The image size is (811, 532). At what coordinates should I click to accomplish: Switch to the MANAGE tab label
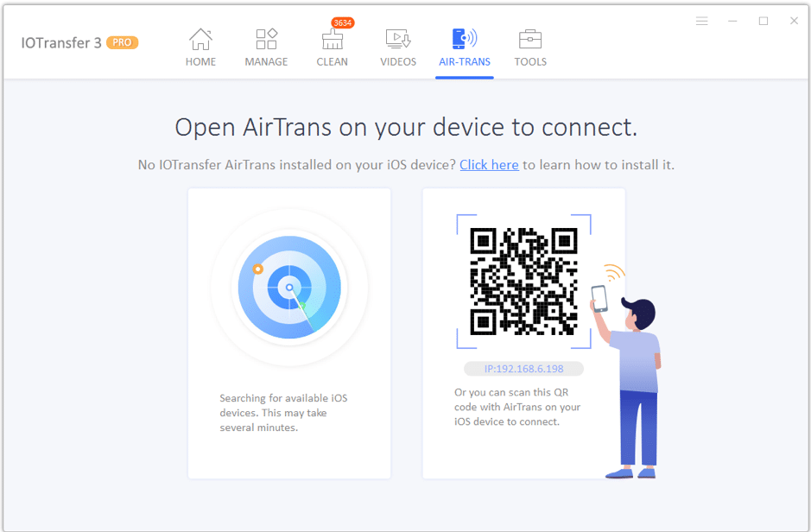tap(266, 61)
